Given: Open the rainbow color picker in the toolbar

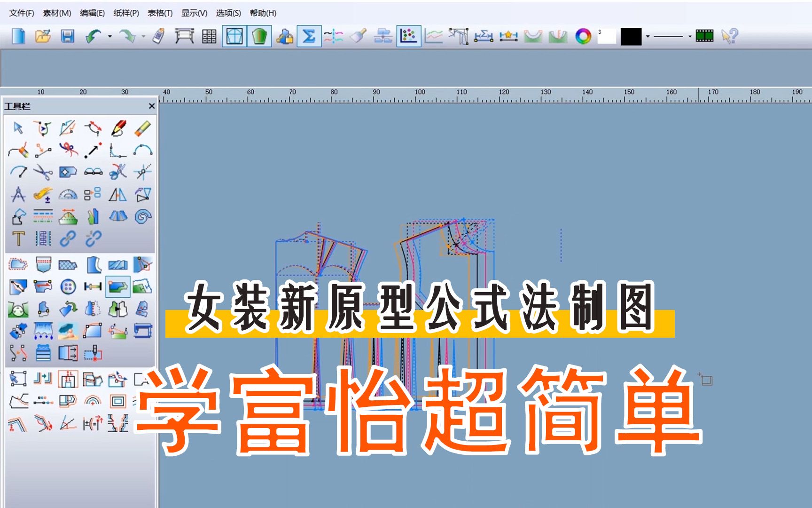Looking at the screenshot, I should 583,37.
